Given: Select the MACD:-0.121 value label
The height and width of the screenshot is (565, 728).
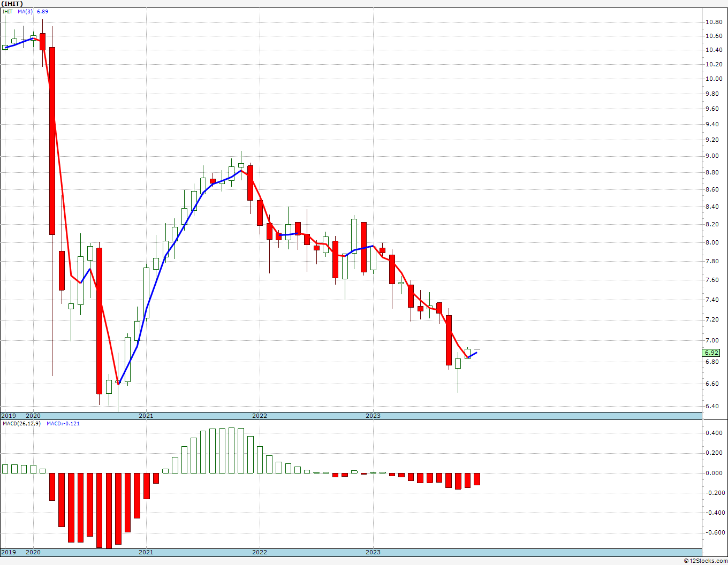Looking at the screenshot, I should tap(63, 423).
